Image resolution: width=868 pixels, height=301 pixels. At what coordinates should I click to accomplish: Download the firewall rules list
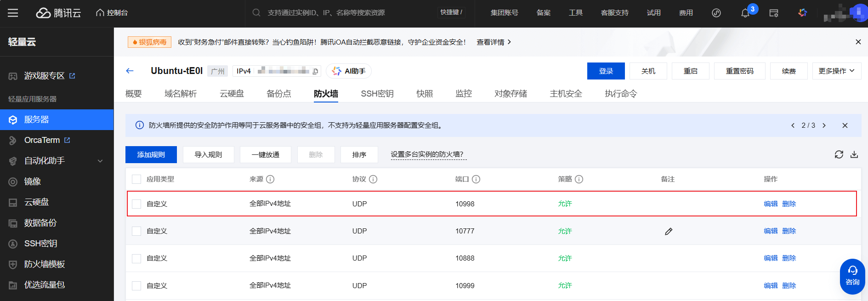click(854, 154)
